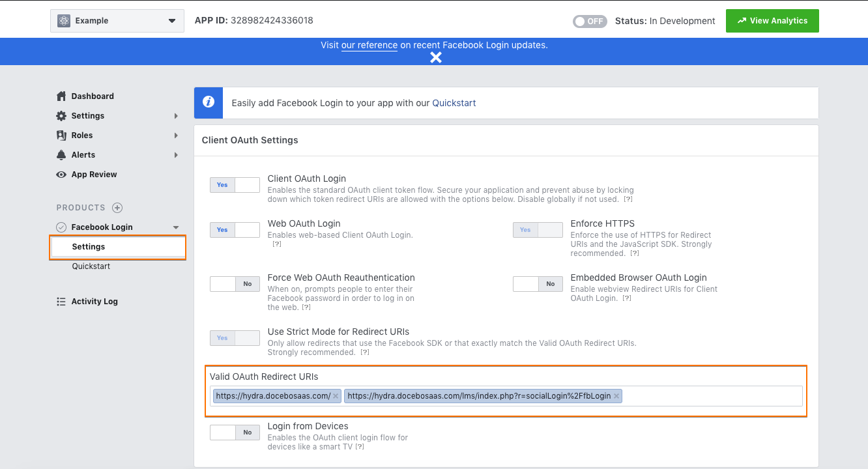Viewport: 868px width, 469px height.
Task: Click help [?] for Web OAuth Login
Action: click(277, 244)
